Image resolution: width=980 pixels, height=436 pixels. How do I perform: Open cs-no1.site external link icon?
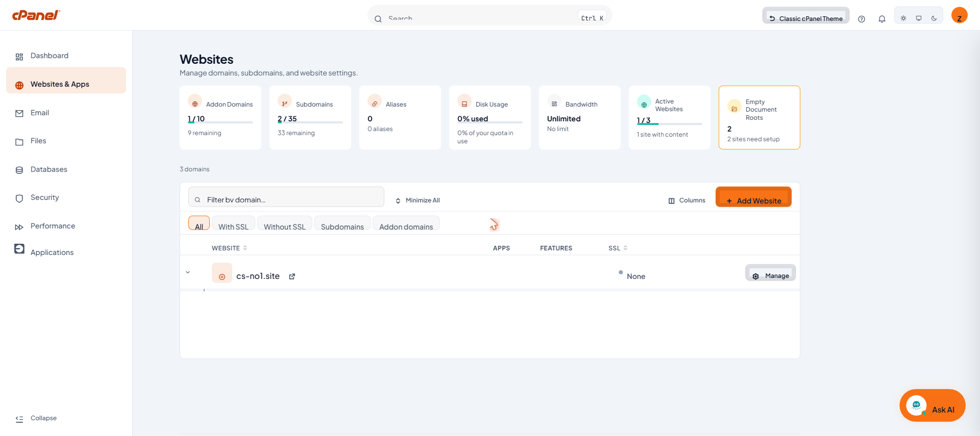pyautogui.click(x=292, y=276)
